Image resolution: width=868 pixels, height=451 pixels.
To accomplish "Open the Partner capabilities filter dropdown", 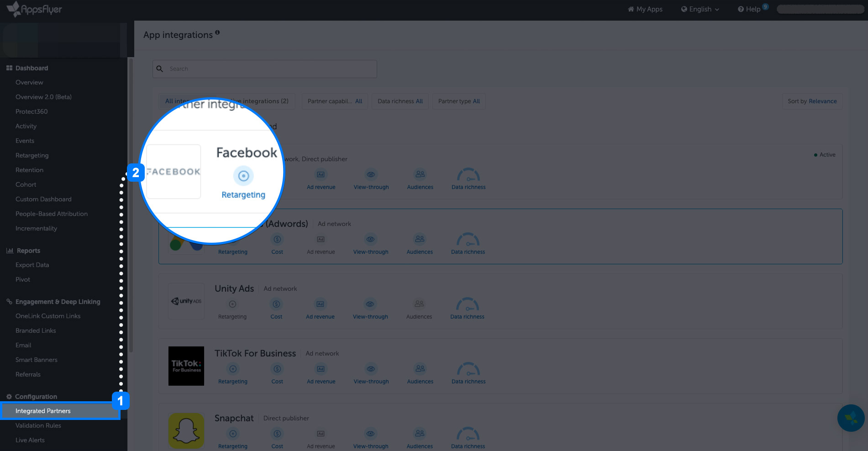I will (x=335, y=101).
